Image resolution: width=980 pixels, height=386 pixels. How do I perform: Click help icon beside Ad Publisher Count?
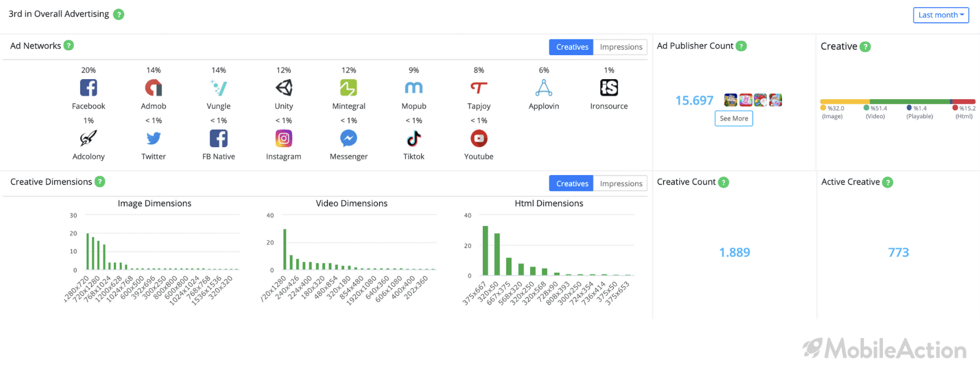click(741, 46)
